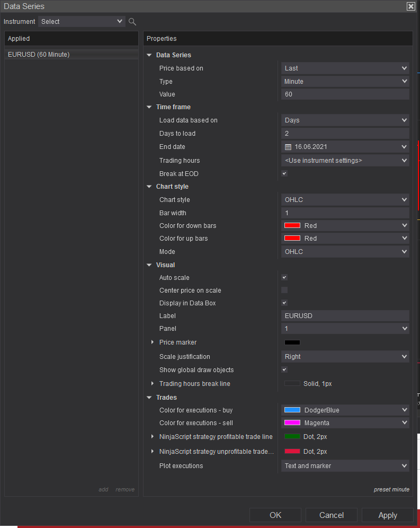Close the Data Series dialog window
The image size is (420, 528).
410,6
